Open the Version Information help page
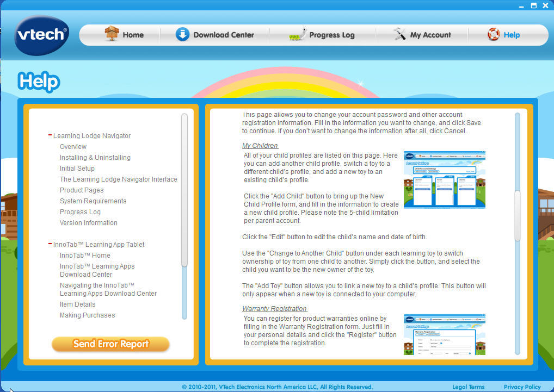The width and height of the screenshot is (554, 392). 88,222
